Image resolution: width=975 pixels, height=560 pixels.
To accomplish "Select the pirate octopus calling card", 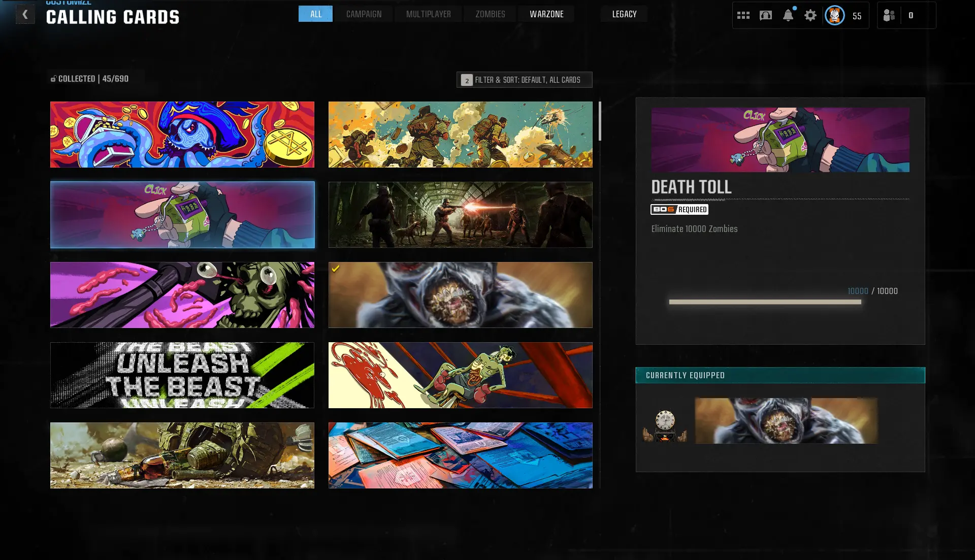I will (x=182, y=135).
